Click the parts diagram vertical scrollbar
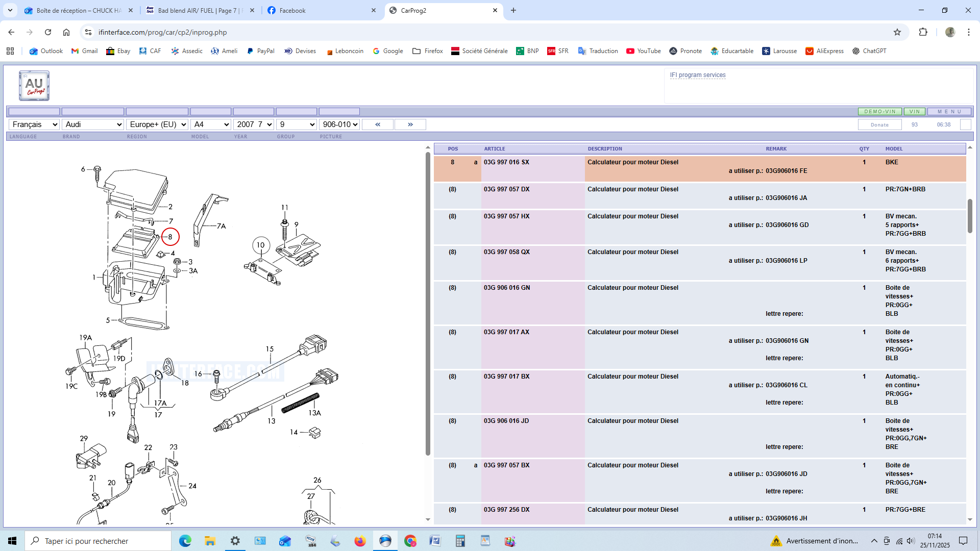This screenshot has height=551, width=980. pos(428,303)
